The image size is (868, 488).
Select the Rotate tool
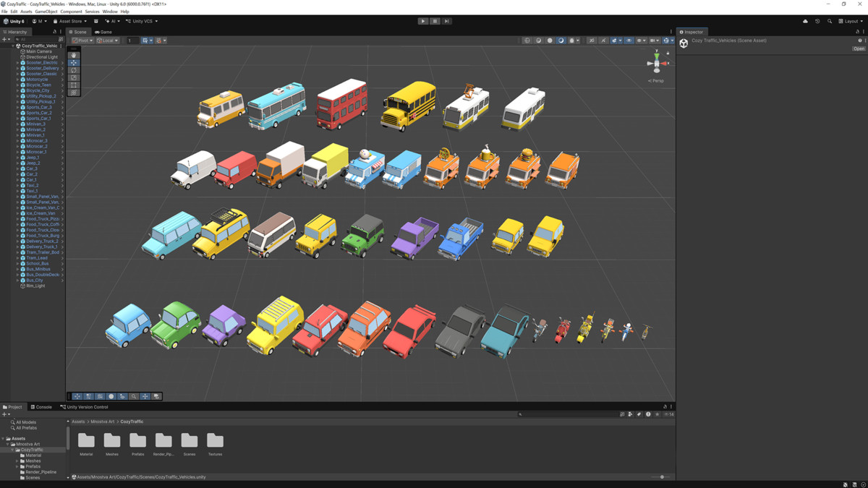click(74, 70)
